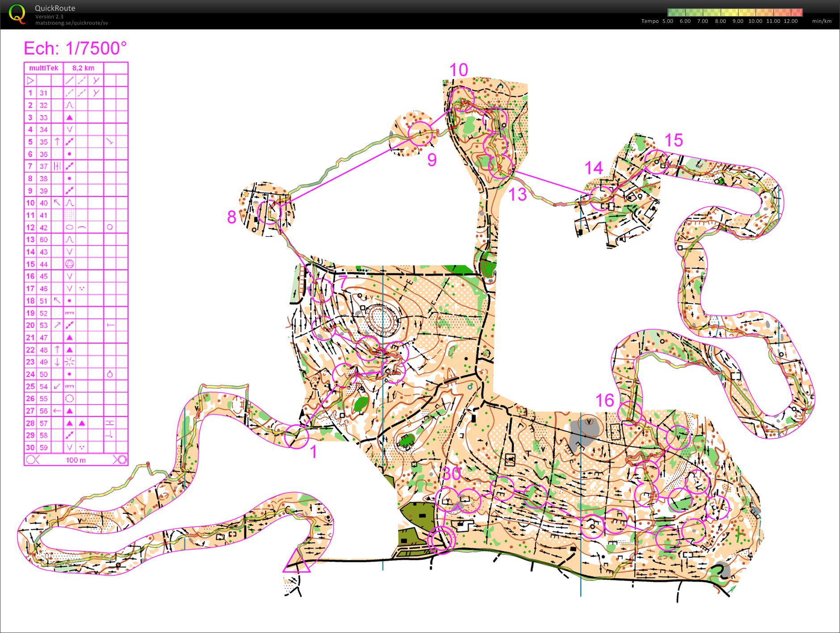The width and height of the screenshot is (840, 633).
Task: Click control code 58 in the table
Action: pos(43,435)
